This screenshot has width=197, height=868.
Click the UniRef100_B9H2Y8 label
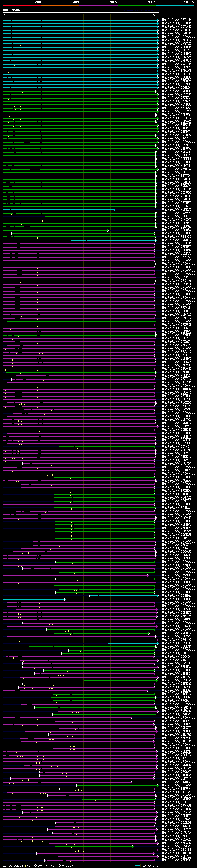[x=177, y=71]
